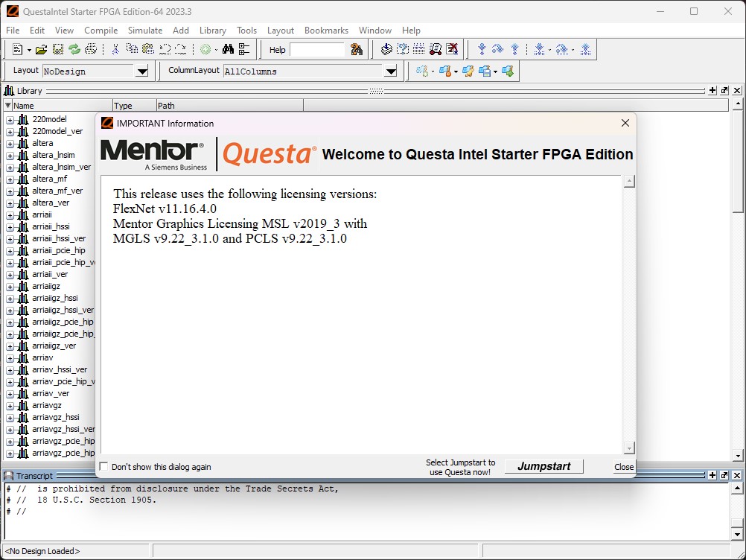Click the document icon with red X
Screen dimensions: 746x560
(452, 49)
